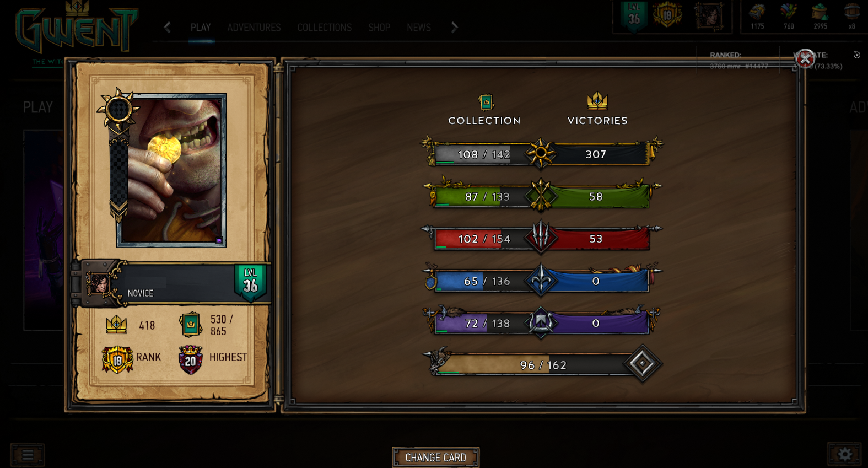
Task: Open the Shop tab
Action: (x=379, y=28)
